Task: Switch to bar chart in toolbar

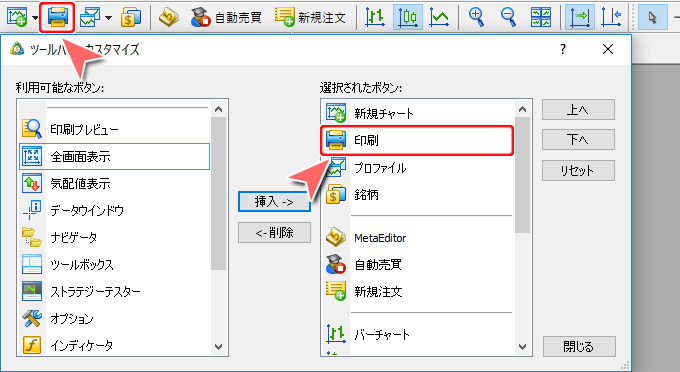Action: coord(375,17)
